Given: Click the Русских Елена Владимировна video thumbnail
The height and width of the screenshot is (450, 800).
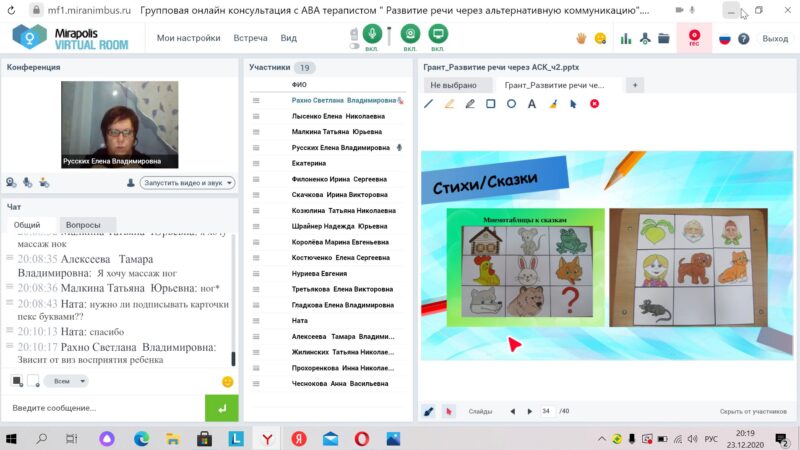Looking at the screenshot, I should coord(119,124).
